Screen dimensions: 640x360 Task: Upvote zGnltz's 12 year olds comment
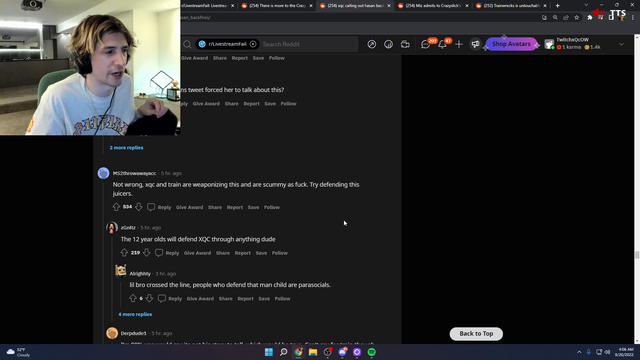click(124, 253)
